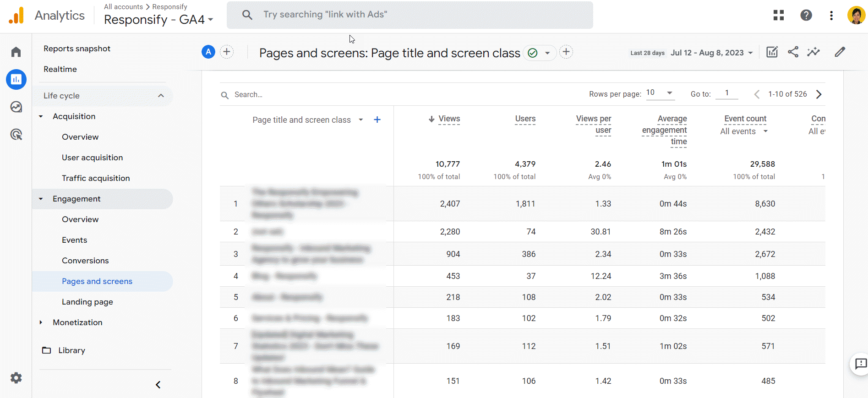
Task: Open the Google apps grid icon
Action: click(779, 15)
